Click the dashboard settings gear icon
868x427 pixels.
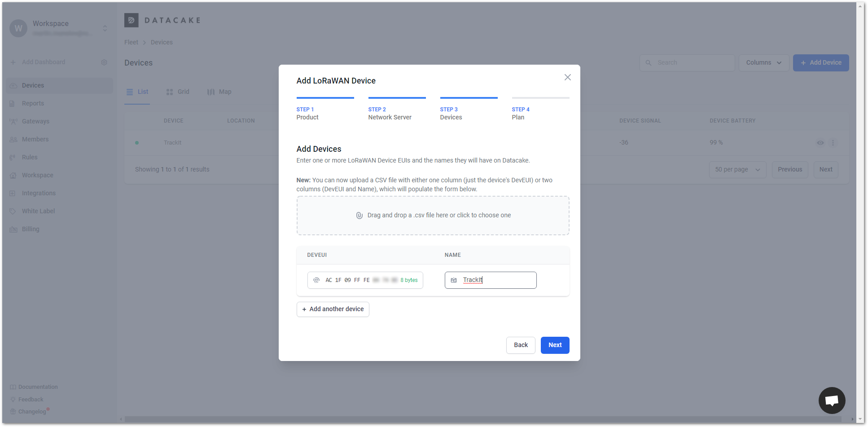[104, 62]
